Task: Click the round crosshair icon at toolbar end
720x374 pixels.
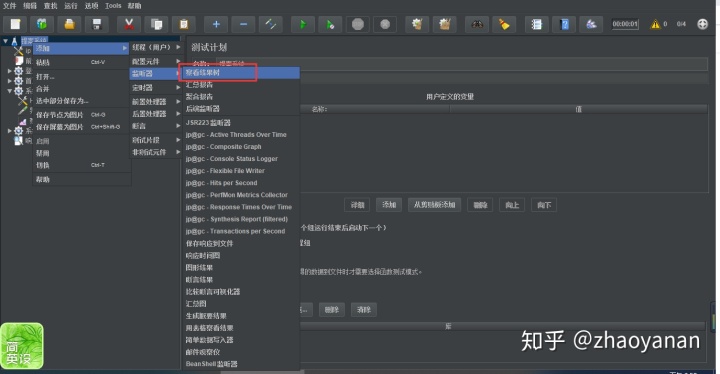Action: click(703, 24)
